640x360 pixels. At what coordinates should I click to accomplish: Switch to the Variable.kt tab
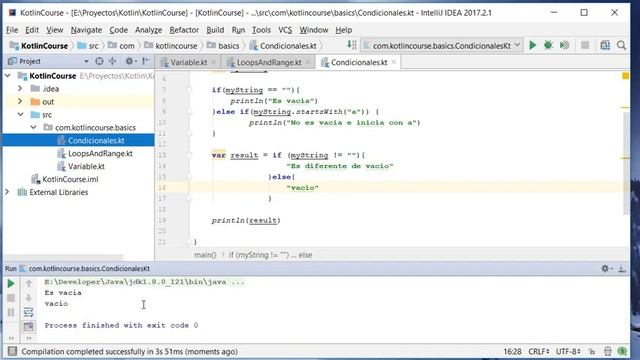[188, 62]
